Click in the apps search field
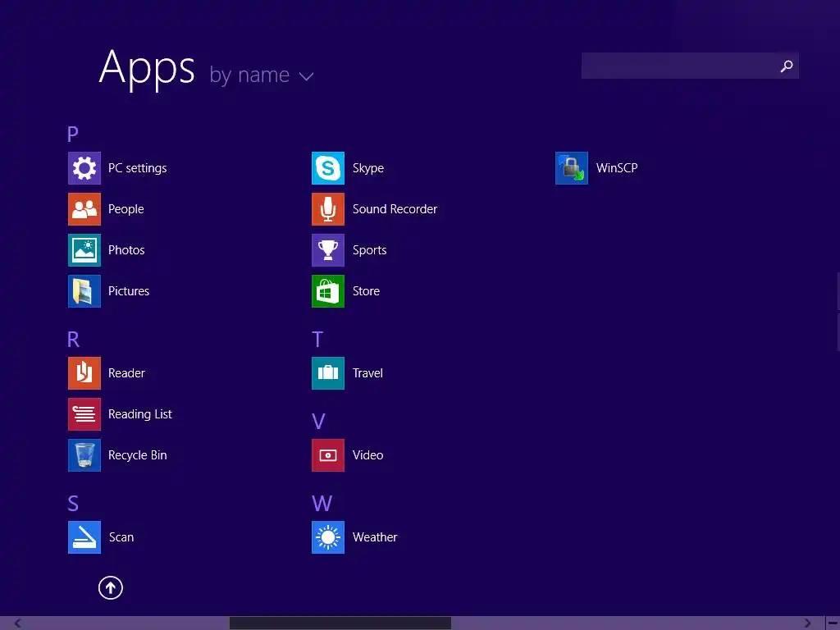Image resolution: width=840 pixels, height=630 pixels. pyautogui.click(x=690, y=66)
